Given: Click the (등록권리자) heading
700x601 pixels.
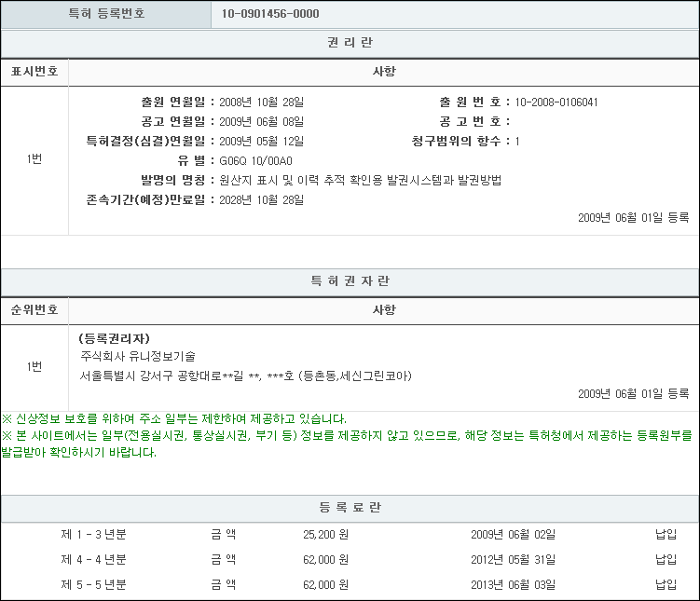Looking at the screenshot, I should click(x=115, y=338).
